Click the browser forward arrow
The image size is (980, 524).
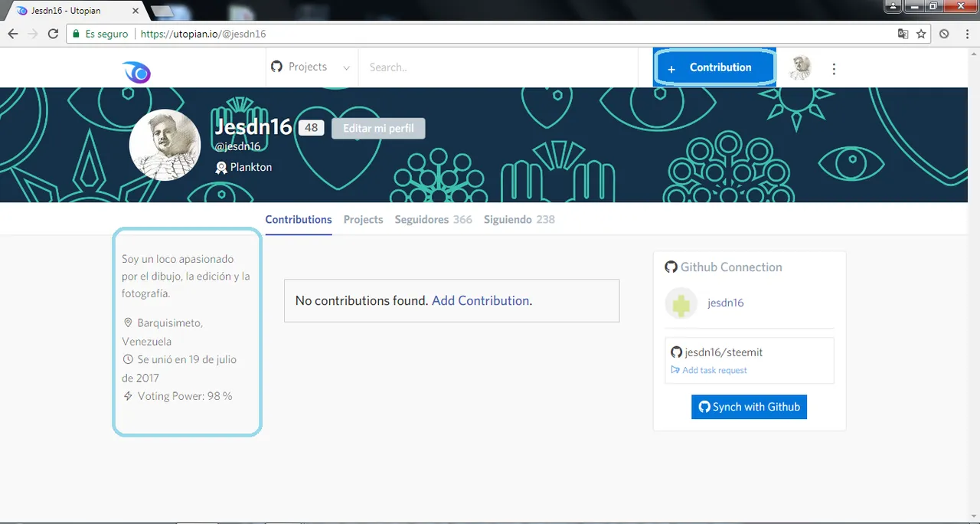pyautogui.click(x=33, y=34)
